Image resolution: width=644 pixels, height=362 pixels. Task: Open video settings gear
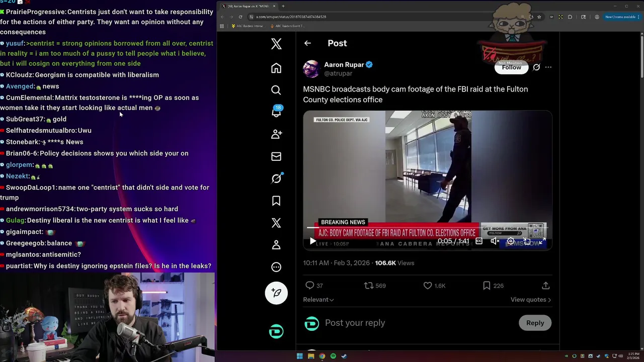click(511, 241)
